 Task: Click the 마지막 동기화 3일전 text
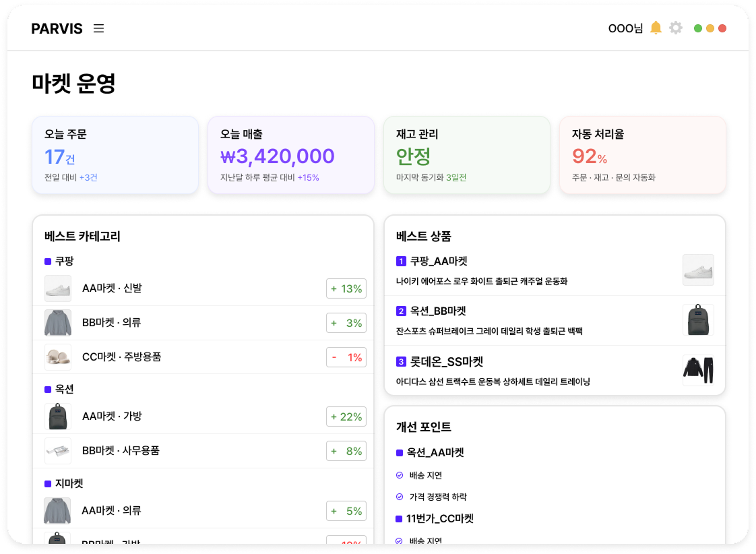[431, 177]
